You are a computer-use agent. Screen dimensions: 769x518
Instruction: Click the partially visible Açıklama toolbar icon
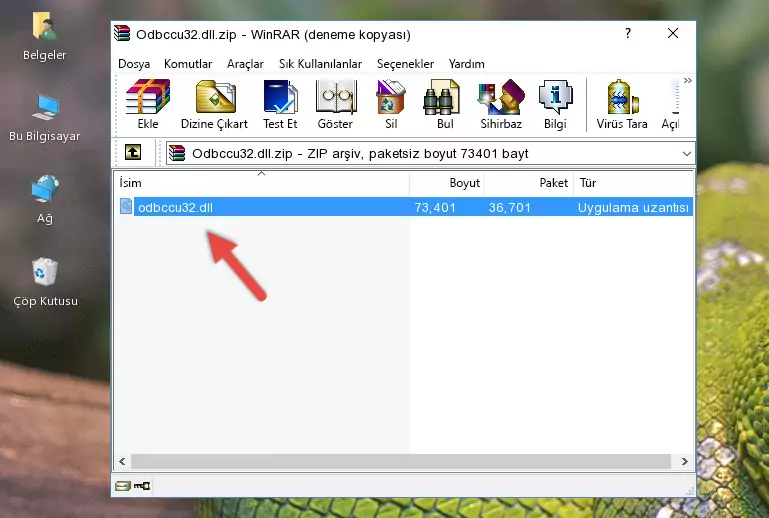click(671, 104)
